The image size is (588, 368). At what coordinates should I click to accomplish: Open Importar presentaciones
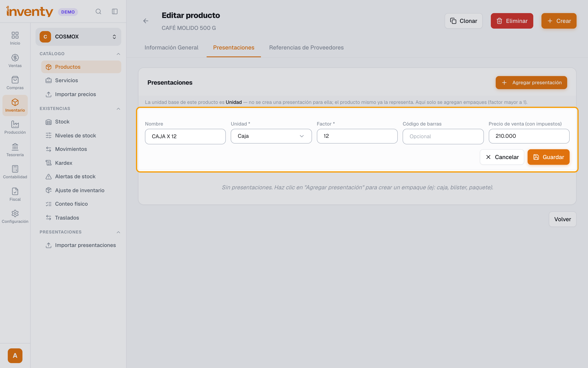(x=81, y=245)
